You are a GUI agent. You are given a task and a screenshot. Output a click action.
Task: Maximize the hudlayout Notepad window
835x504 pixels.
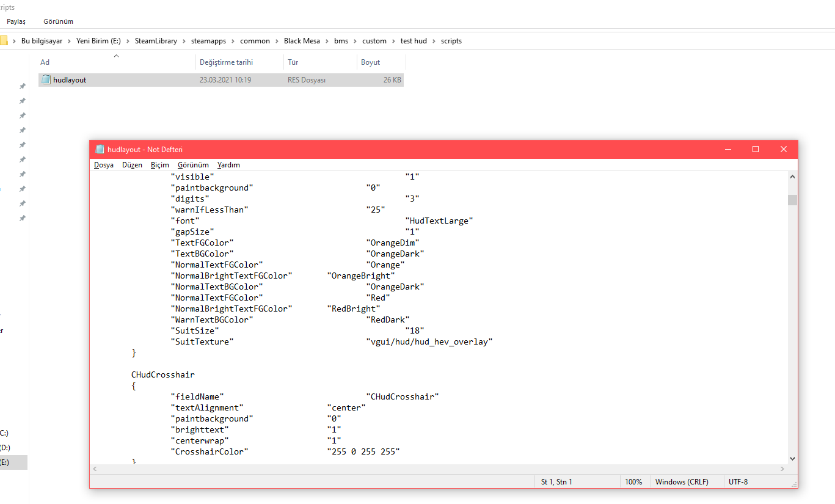[x=756, y=149]
